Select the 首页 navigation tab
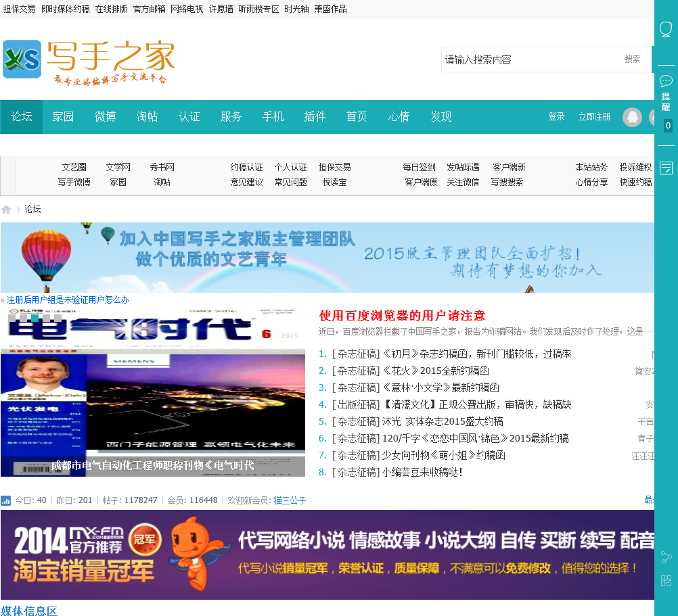Image resolution: width=678 pixels, height=616 pixels. click(357, 116)
